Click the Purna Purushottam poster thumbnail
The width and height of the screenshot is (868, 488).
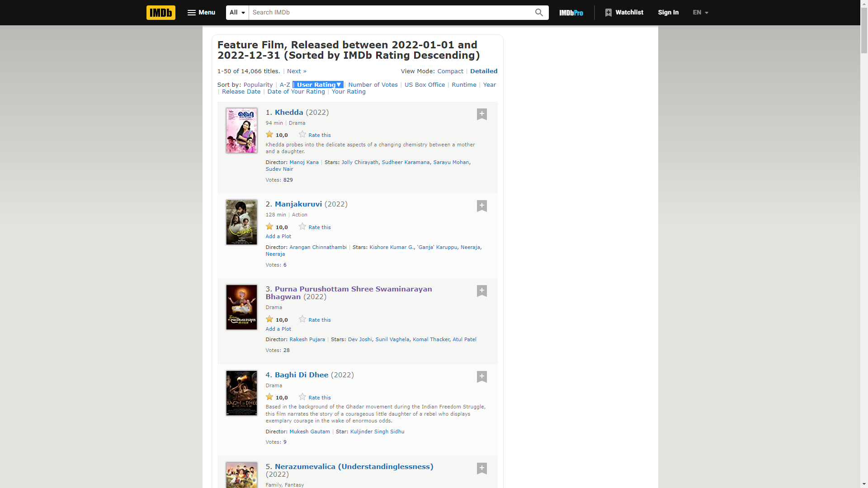click(241, 307)
